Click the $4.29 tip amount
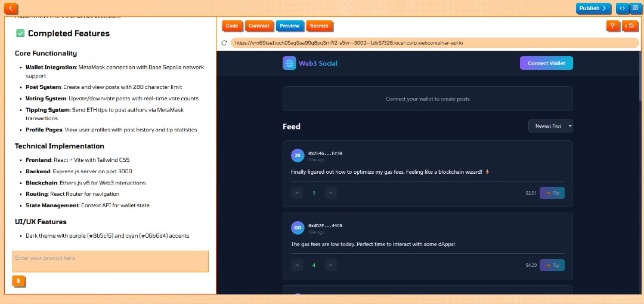This screenshot has width=644, height=304. [x=531, y=265]
